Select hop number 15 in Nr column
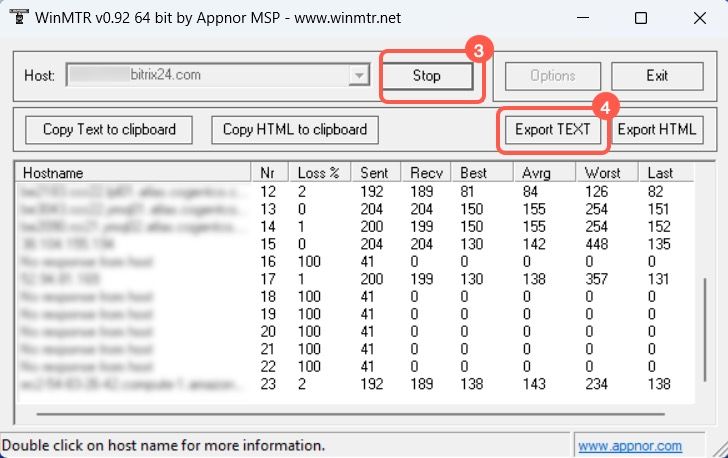 pyautogui.click(x=268, y=244)
